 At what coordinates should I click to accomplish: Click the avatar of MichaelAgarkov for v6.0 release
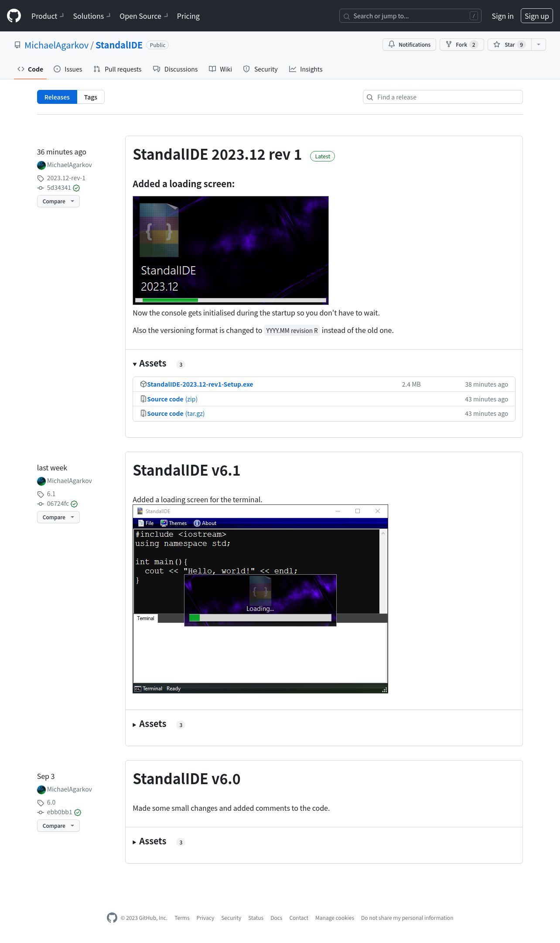pos(41,789)
